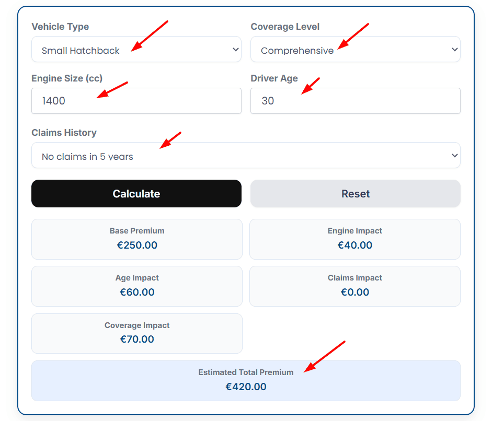
Task: Select the Coverage Impact result card
Action: click(x=136, y=333)
